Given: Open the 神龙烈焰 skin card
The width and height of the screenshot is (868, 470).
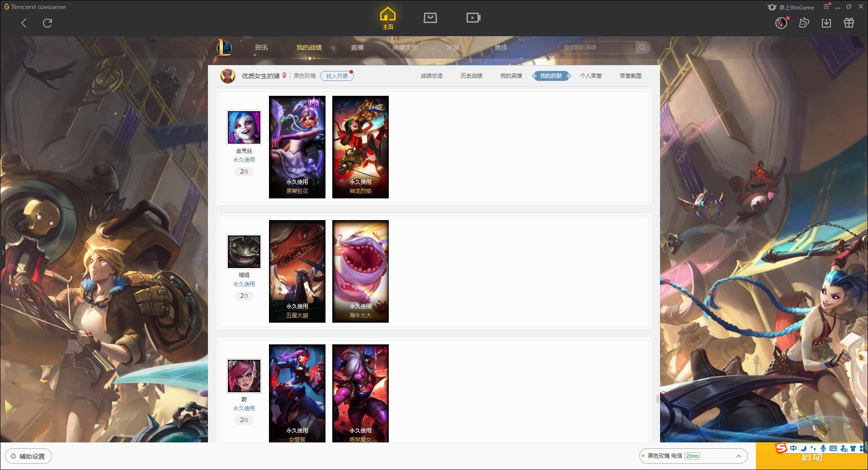Looking at the screenshot, I should pyautogui.click(x=360, y=147).
